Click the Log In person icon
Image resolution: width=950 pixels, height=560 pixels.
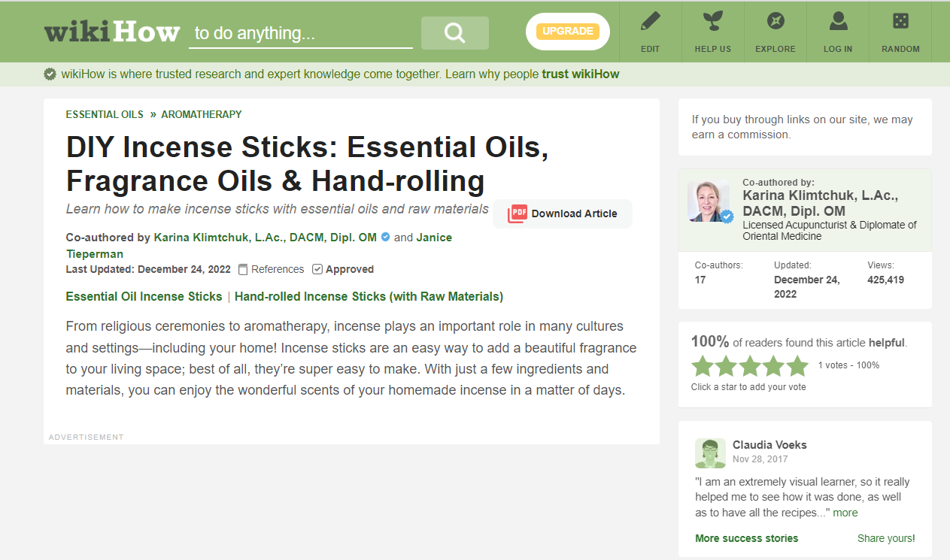click(x=838, y=22)
